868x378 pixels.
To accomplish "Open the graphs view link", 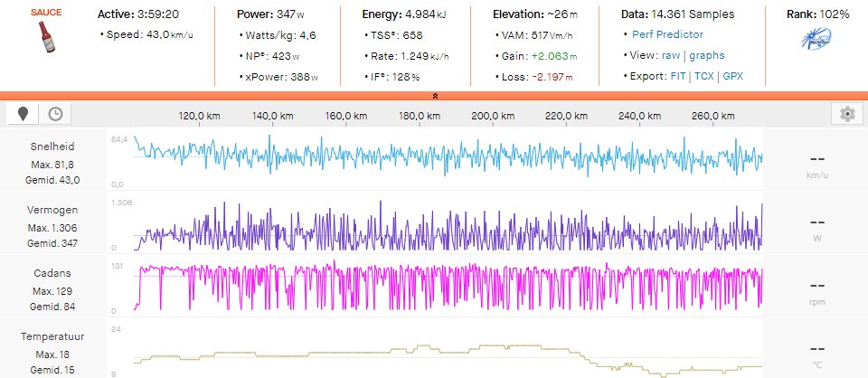I will point(707,55).
